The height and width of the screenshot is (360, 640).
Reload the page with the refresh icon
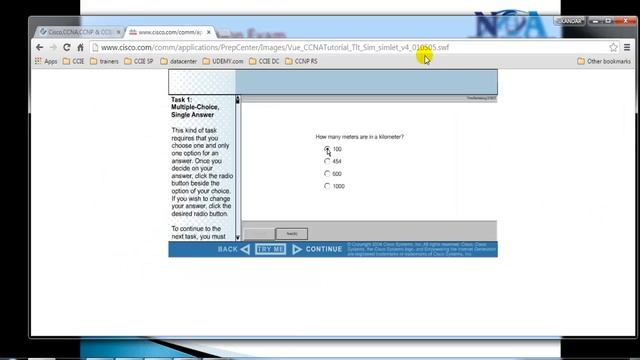(67, 47)
